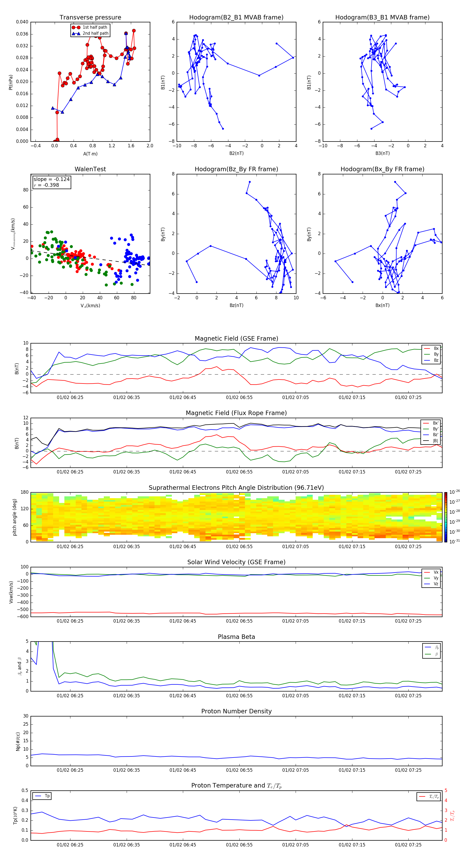Click the "Magnetic Field (GSE Frame)" title
Viewport: 473px width, 868px height.
pyautogui.click(x=236, y=339)
